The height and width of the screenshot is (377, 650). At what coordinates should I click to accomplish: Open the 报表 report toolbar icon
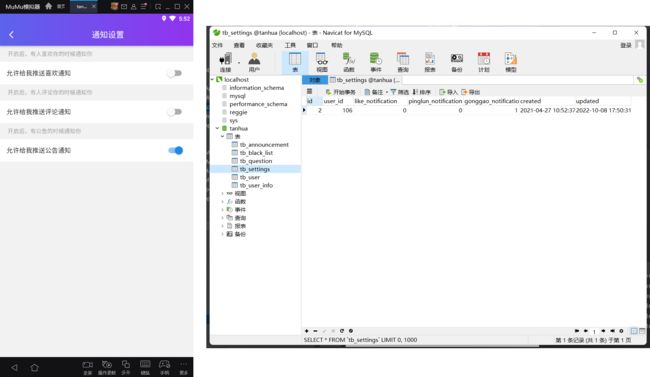click(429, 62)
